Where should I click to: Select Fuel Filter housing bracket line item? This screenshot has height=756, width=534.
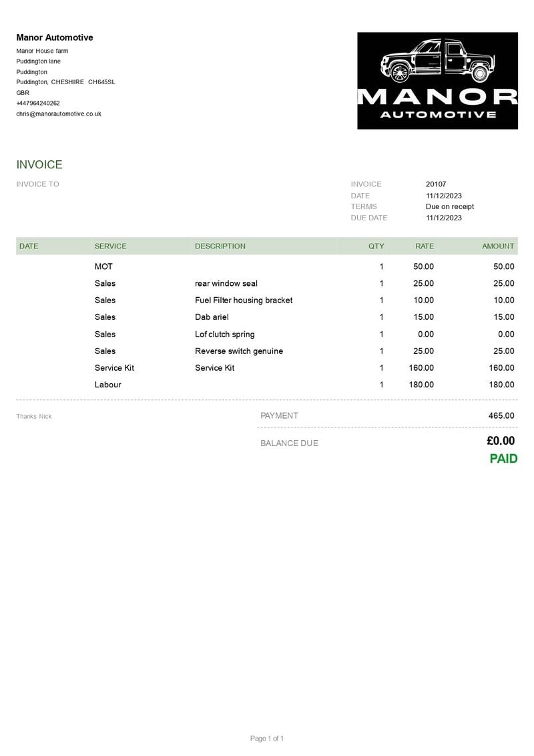(x=244, y=301)
